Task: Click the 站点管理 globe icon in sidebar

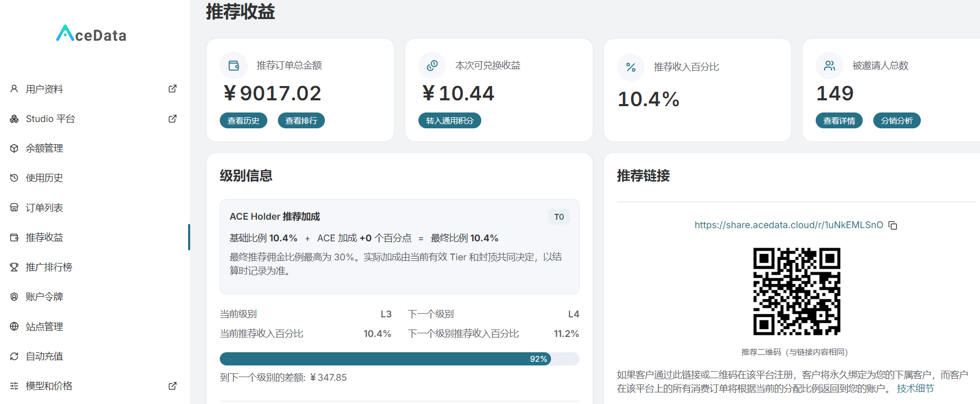Action: point(14,326)
